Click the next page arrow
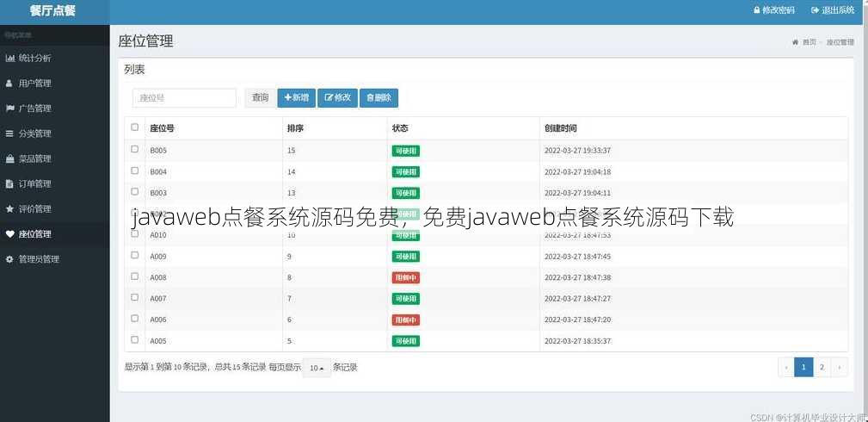Viewport: 868px width, 422px height. click(x=840, y=367)
